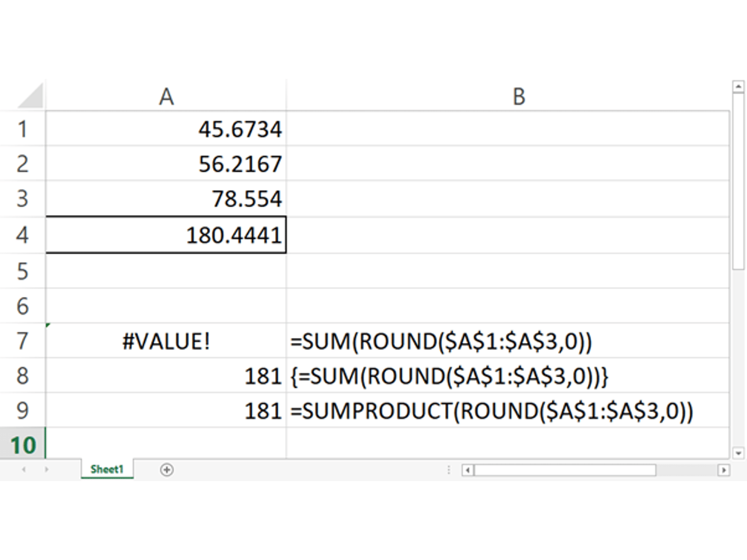Select cell A4 containing 180.4441
Viewport: 747px width, 560px height.
[166, 235]
